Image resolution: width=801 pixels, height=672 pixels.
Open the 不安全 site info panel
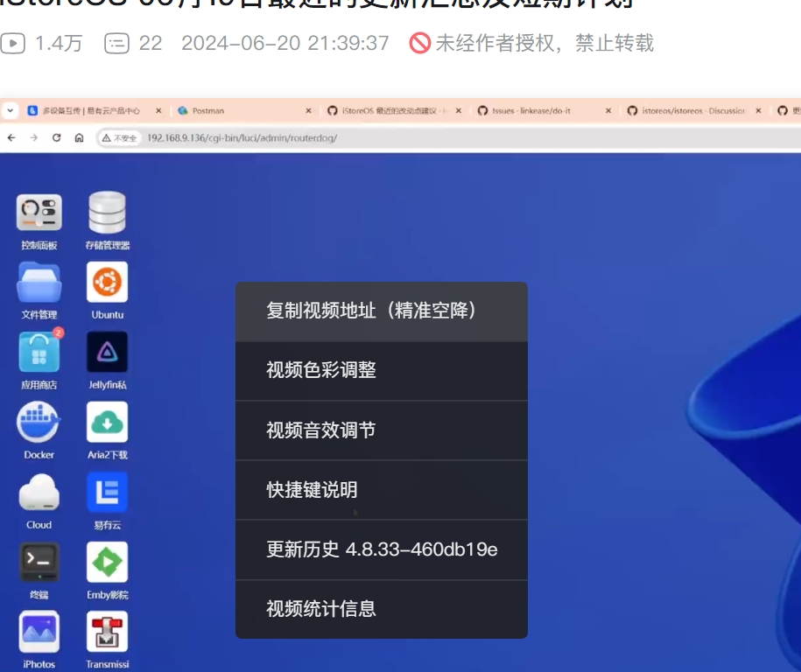tap(120, 137)
